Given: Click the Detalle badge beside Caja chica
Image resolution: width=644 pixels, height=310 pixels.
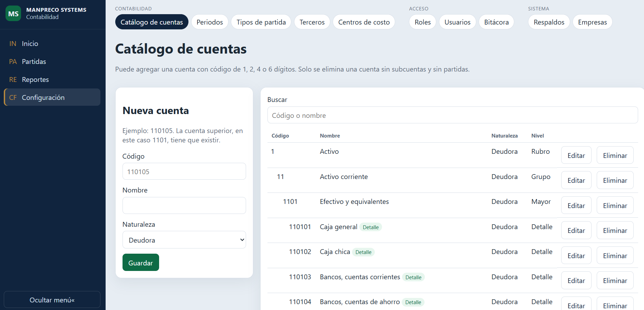Looking at the screenshot, I should click(363, 252).
